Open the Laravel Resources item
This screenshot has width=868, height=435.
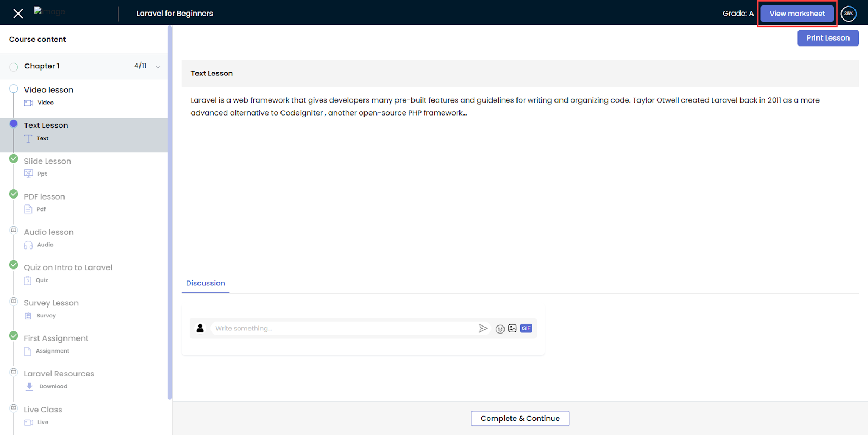click(59, 374)
